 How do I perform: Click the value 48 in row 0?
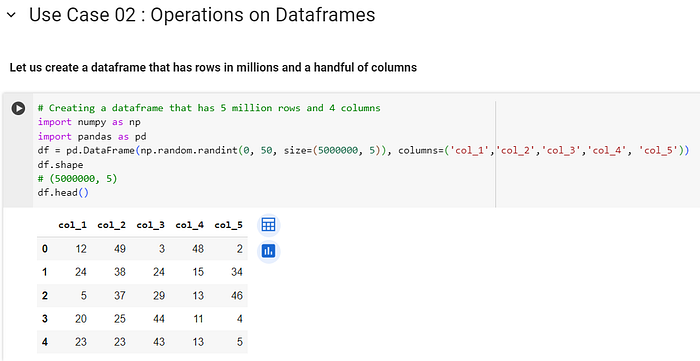198,249
